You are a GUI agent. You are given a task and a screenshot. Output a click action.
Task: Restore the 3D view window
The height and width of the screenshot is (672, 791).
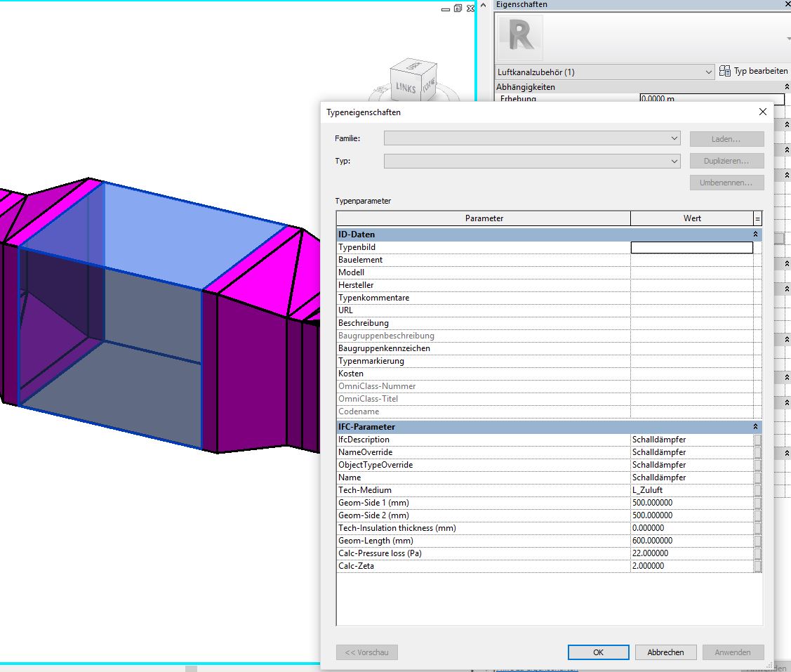click(458, 8)
